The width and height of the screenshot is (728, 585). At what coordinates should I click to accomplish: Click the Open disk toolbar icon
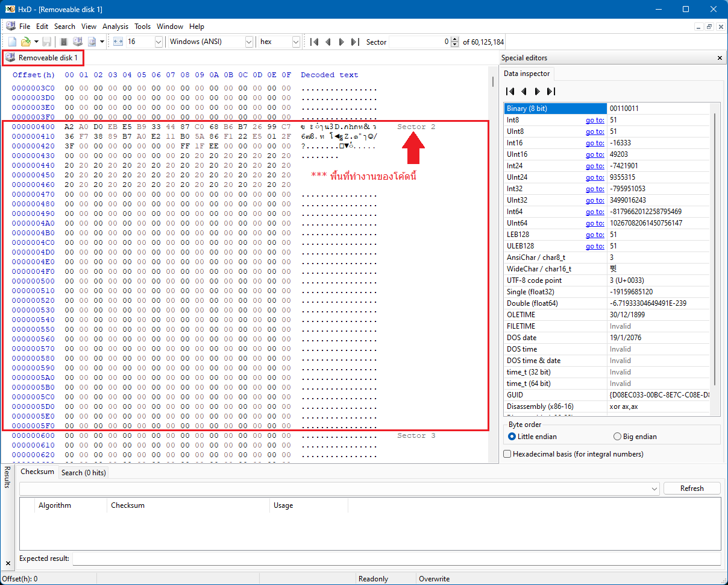pyautogui.click(x=77, y=42)
